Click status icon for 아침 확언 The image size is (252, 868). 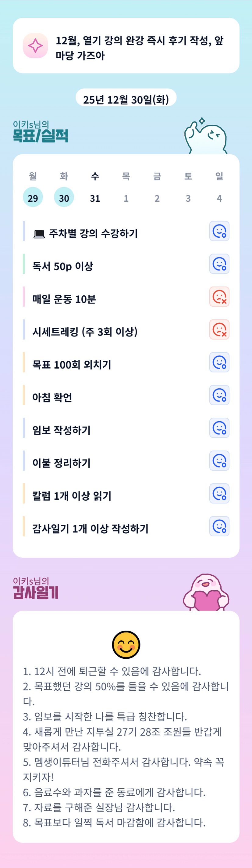(x=219, y=395)
